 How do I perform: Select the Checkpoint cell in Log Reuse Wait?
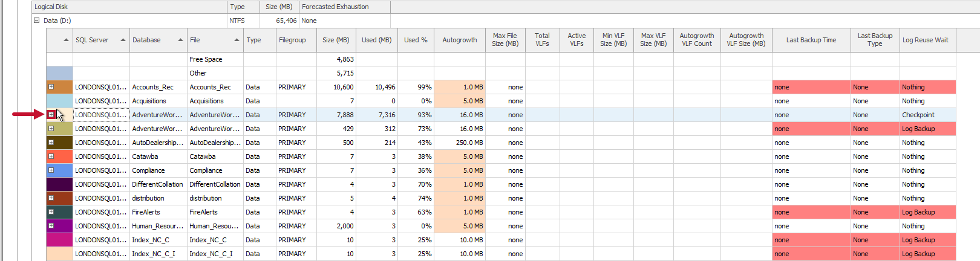pos(918,115)
